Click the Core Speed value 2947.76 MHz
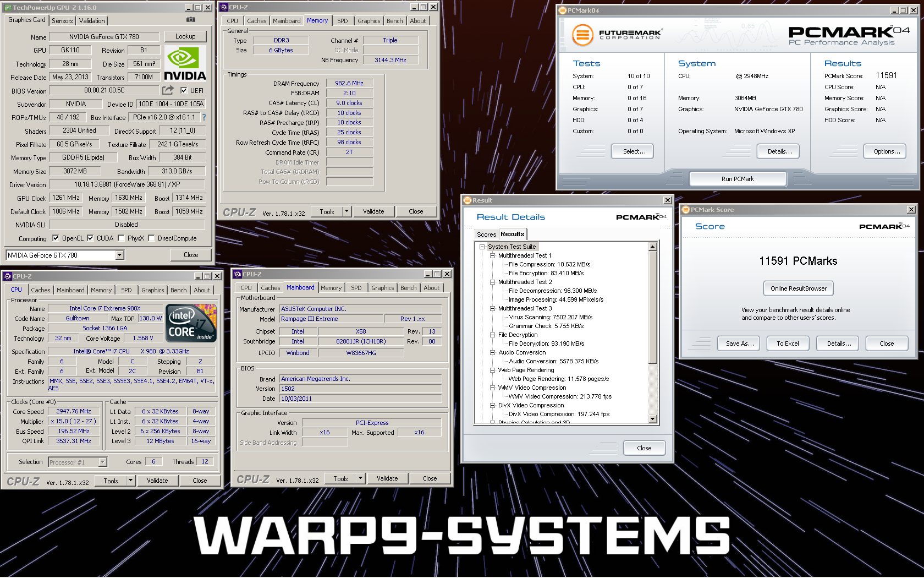This screenshot has height=578, width=924. tap(74, 411)
